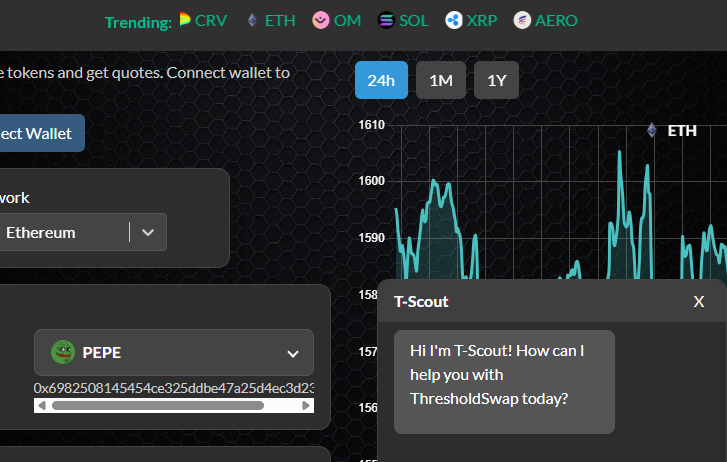Click the T-Scout greeting message bubble
Image resolution: width=727 pixels, height=462 pixels.
[x=504, y=382]
